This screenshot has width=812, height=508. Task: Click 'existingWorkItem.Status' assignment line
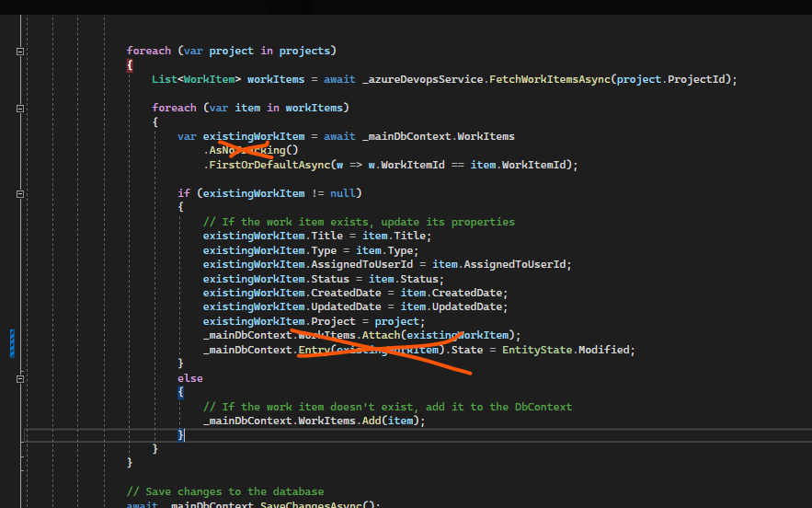point(323,279)
